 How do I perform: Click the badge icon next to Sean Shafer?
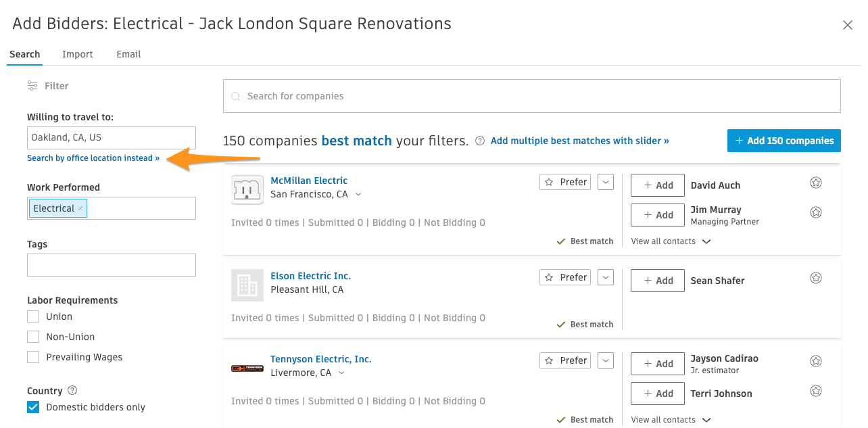(x=815, y=277)
